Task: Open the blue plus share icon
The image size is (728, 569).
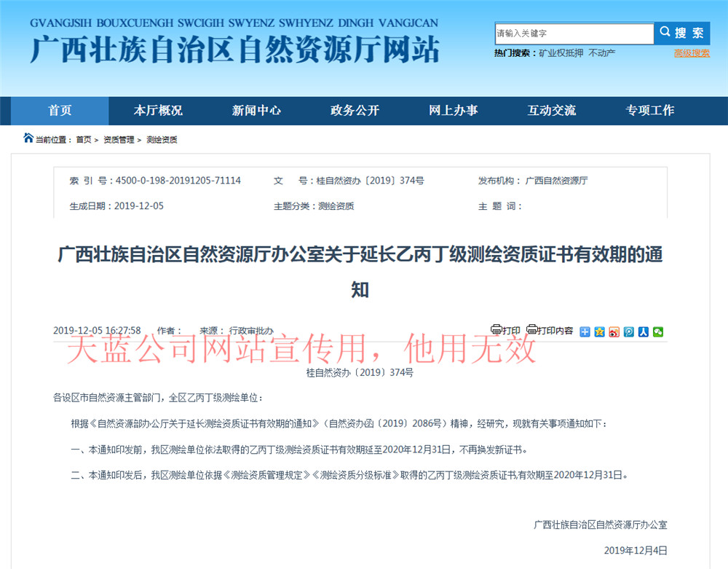Action: (x=585, y=331)
